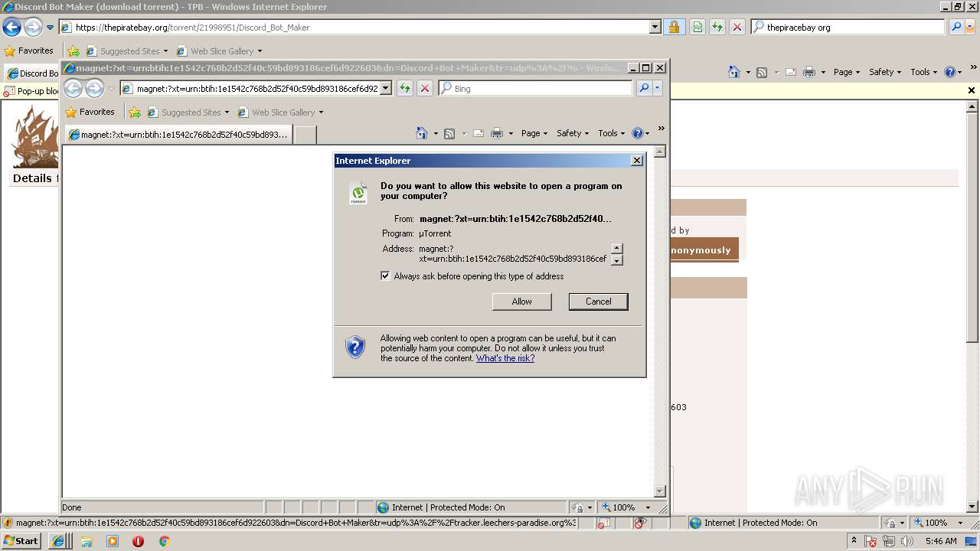Click Add to Favorites Bar star in main window
The image size is (980, 551).
(x=73, y=51)
